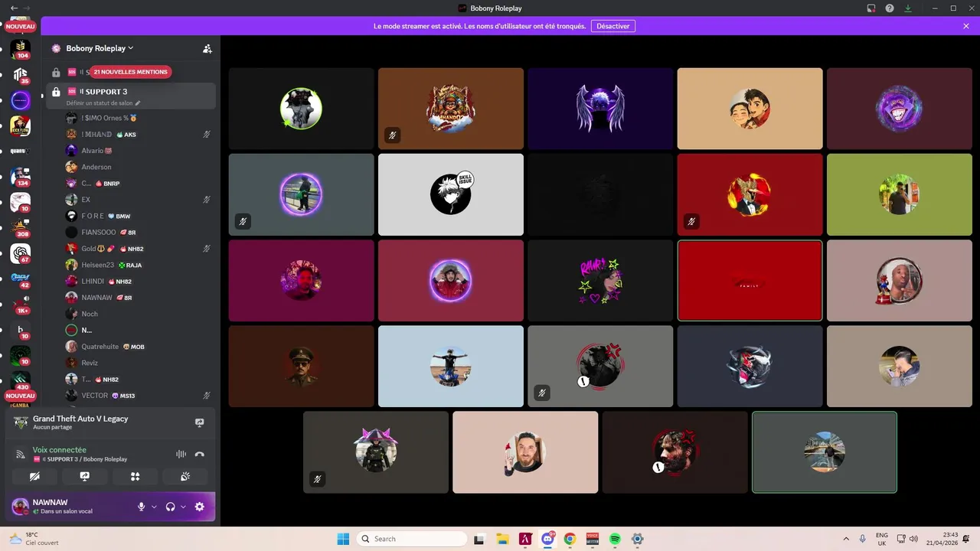Image resolution: width=980 pixels, height=551 pixels.
Task: Focus the SKILL ISSUE avatar video tile
Action: tap(451, 194)
